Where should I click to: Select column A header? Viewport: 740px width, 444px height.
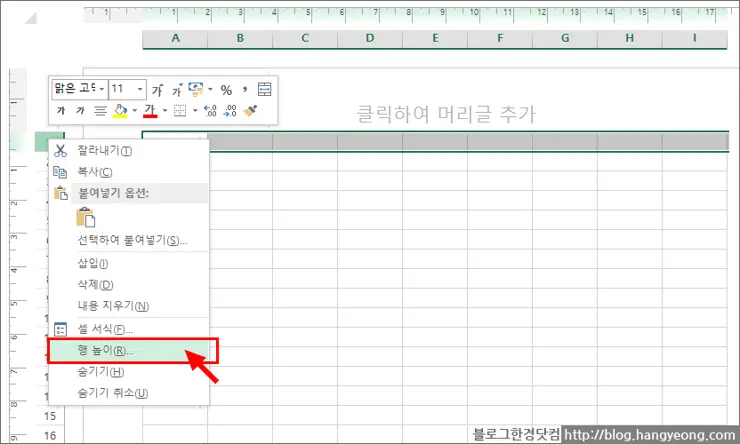(x=175, y=39)
